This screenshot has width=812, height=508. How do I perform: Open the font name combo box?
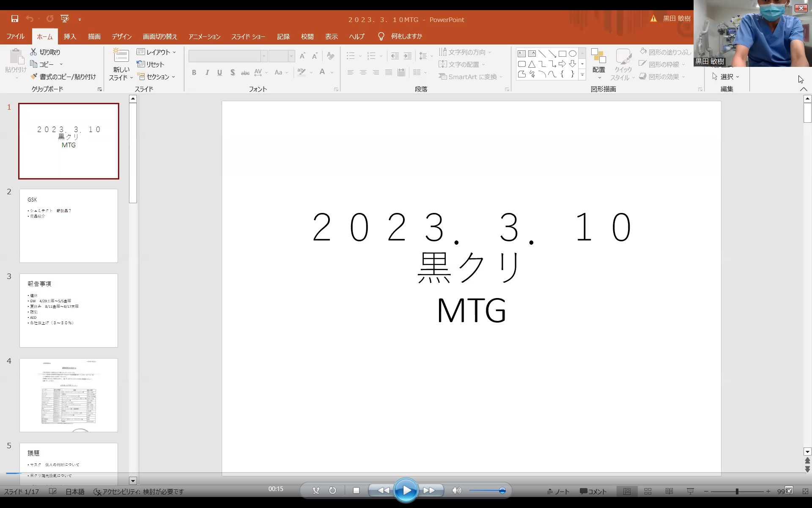pyautogui.click(x=228, y=56)
